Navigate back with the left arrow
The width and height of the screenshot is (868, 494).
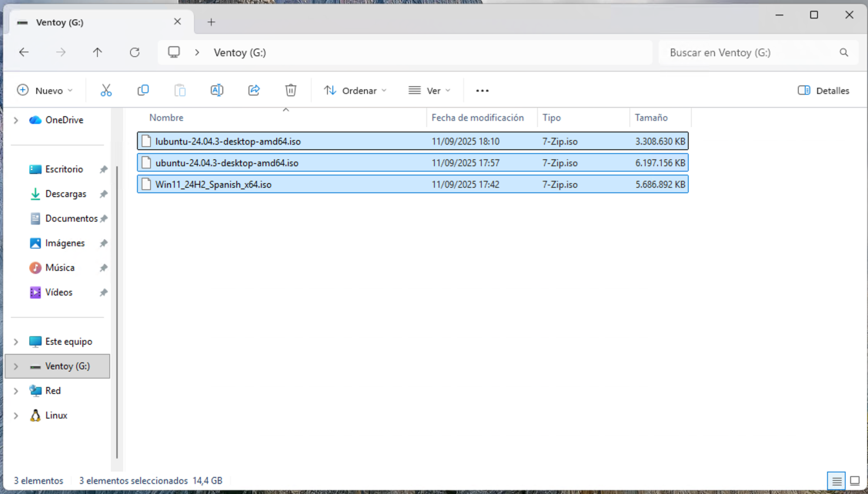pyautogui.click(x=24, y=52)
